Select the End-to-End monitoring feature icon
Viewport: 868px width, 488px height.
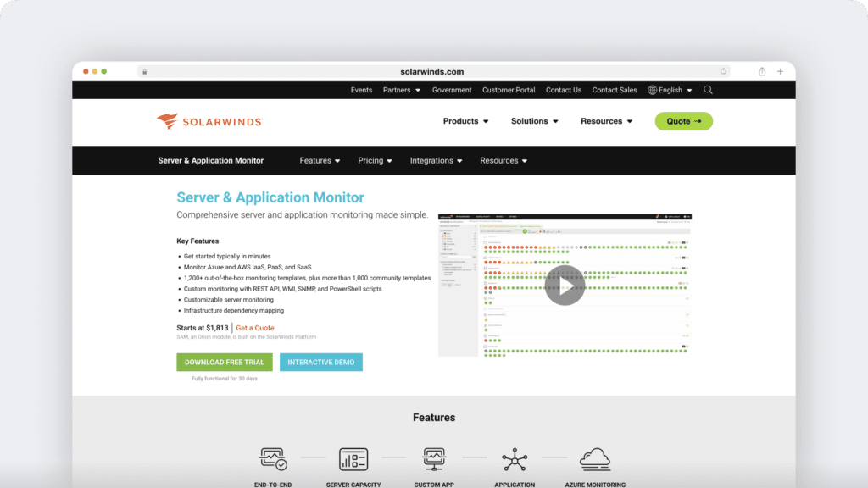[x=272, y=458]
